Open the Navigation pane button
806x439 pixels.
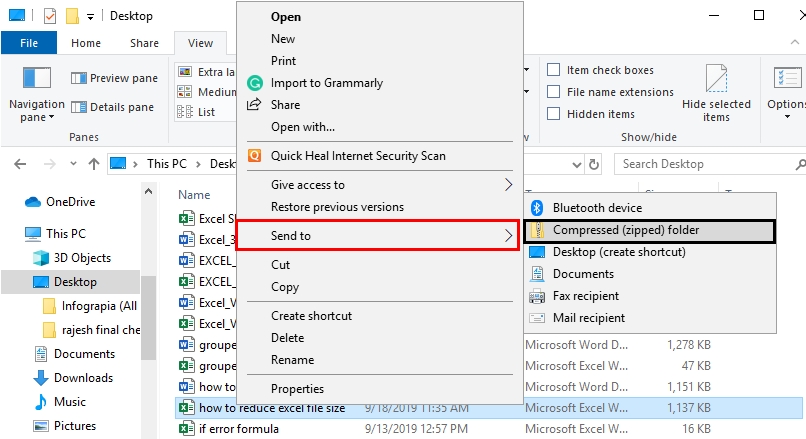(36, 78)
